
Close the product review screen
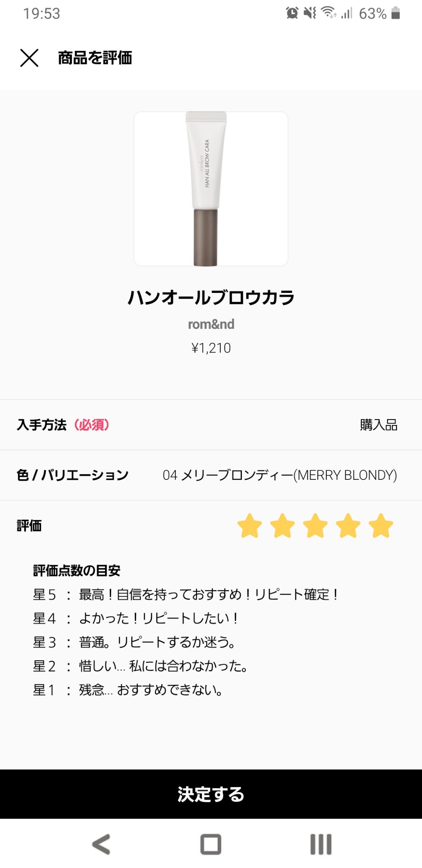29,58
